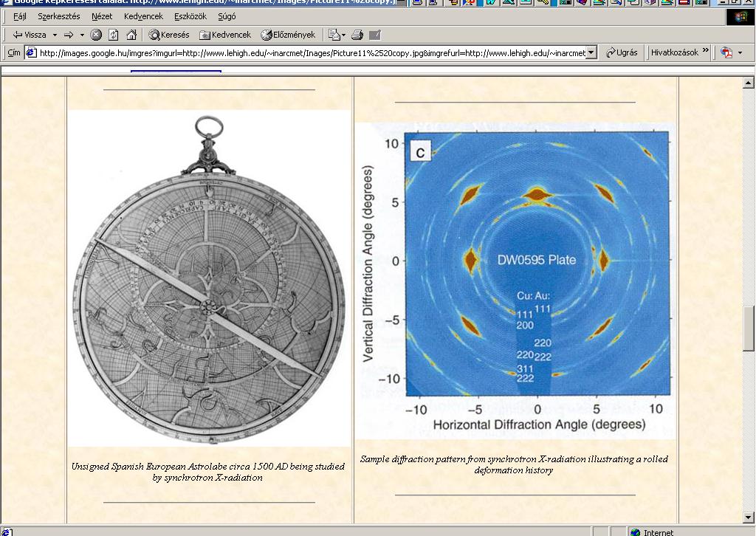Refresh the page with the Refresh icon

(x=113, y=35)
